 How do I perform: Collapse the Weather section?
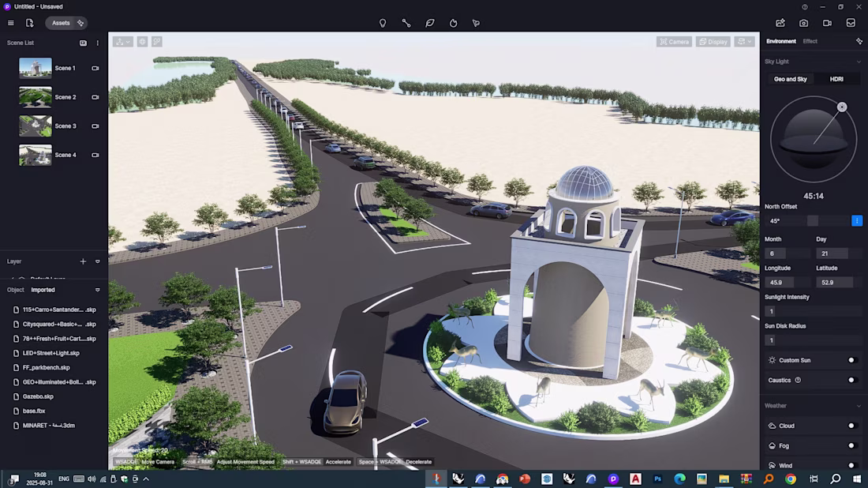coord(859,406)
